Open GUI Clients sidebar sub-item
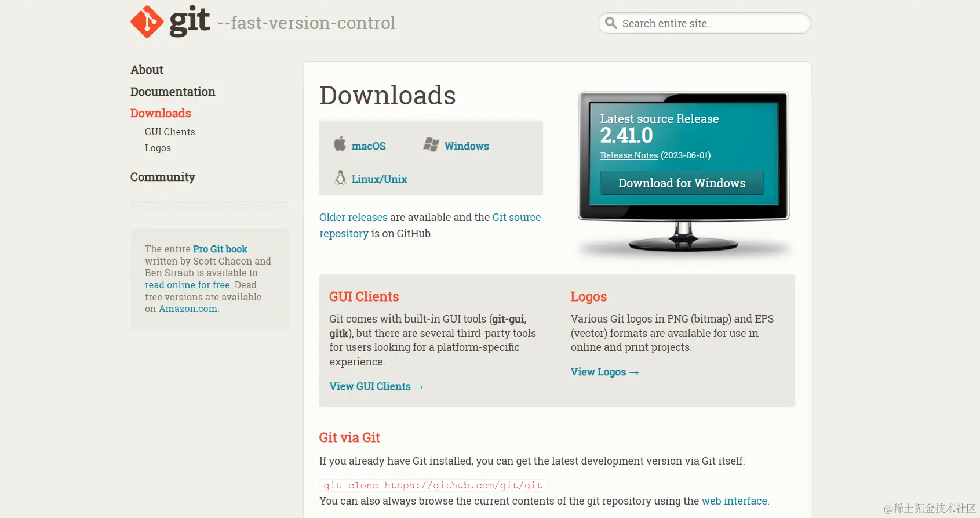Screen dimensions: 980x518 [170, 132]
